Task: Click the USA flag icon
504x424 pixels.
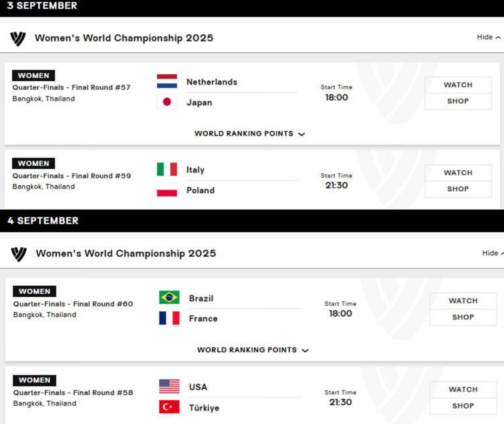Action: 169,386
